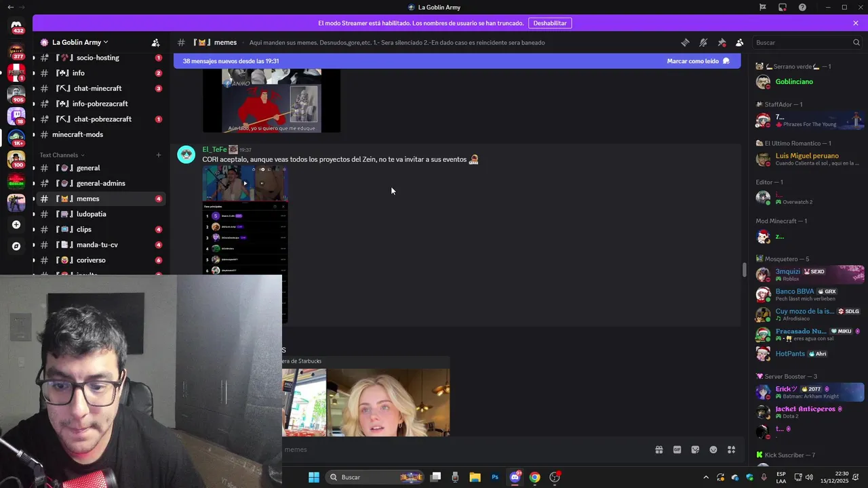The height and width of the screenshot is (488, 868).
Task: Open member Jacket Anticperos profile
Action: click(x=810, y=412)
